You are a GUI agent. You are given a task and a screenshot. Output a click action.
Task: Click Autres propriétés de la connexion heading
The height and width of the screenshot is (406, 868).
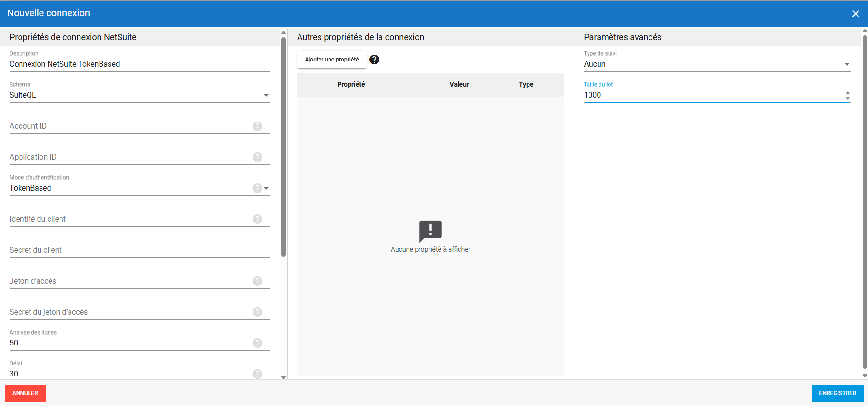click(360, 37)
